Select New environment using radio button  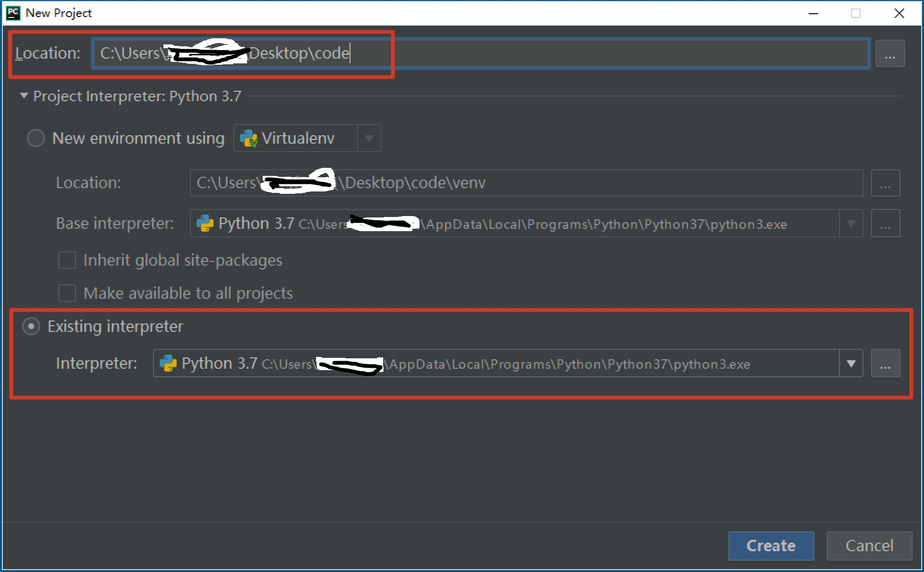pos(36,138)
